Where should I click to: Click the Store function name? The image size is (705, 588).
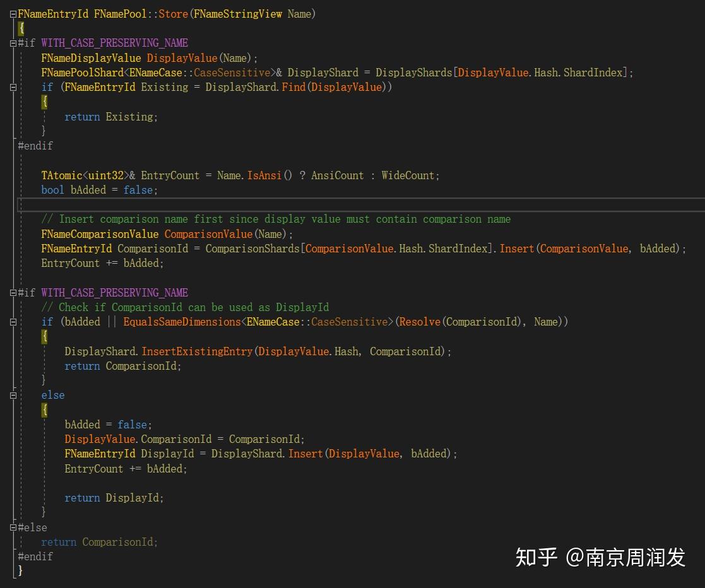pos(172,13)
